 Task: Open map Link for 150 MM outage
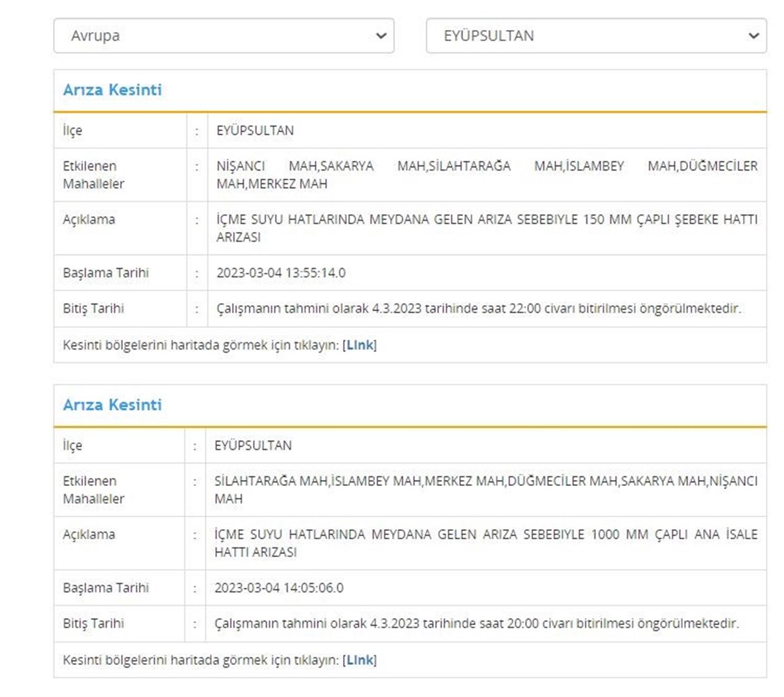tap(359, 345)
